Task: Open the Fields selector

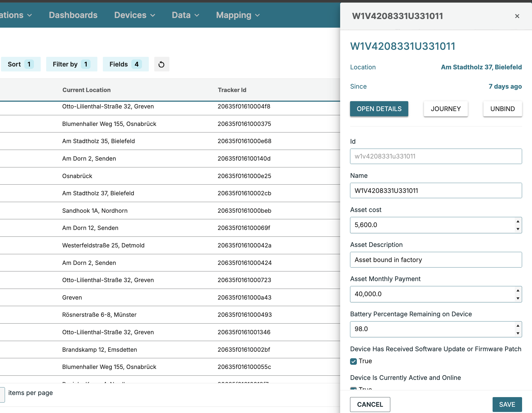Action: pyautogui.click(x=125, y=64)
